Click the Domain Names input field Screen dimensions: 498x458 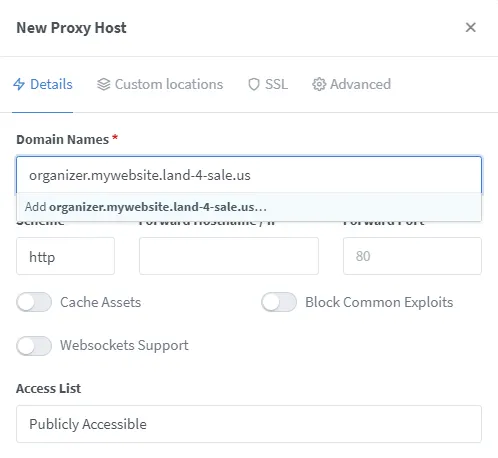coord(249,175)
